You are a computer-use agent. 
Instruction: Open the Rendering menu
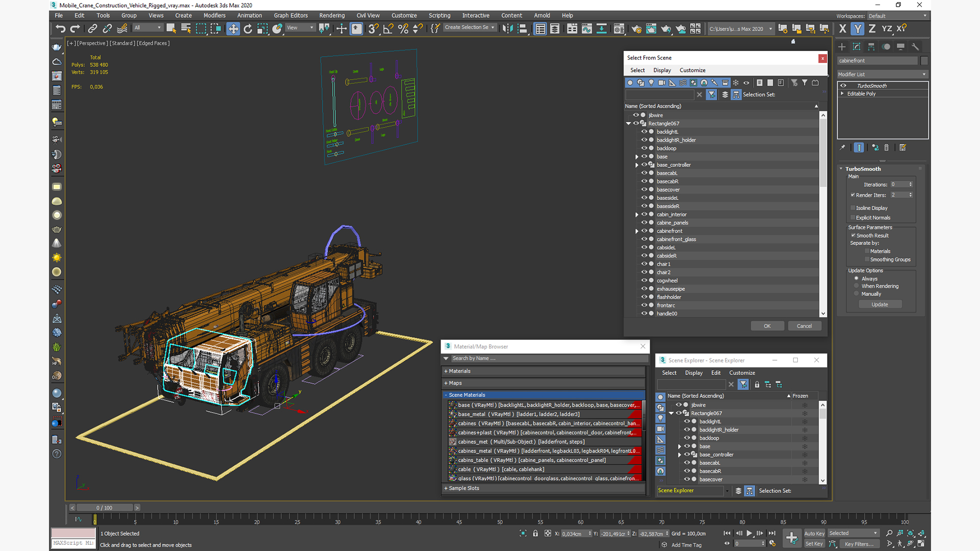332,15
